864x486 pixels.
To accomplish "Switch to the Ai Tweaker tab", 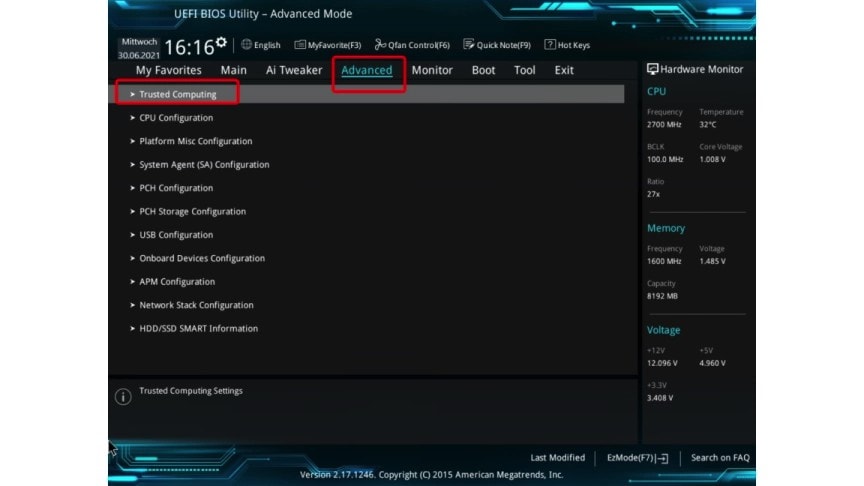I will [x=294, y=70].
